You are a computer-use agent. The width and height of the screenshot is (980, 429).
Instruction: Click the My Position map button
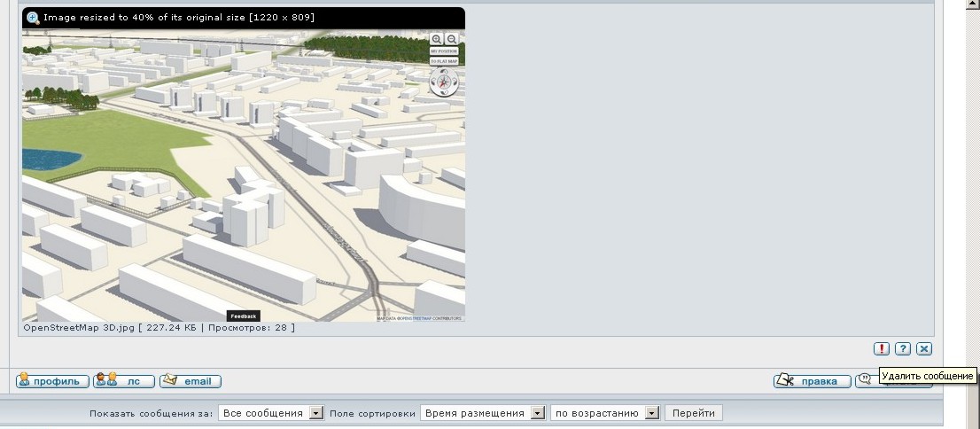[x=444, y=51]
